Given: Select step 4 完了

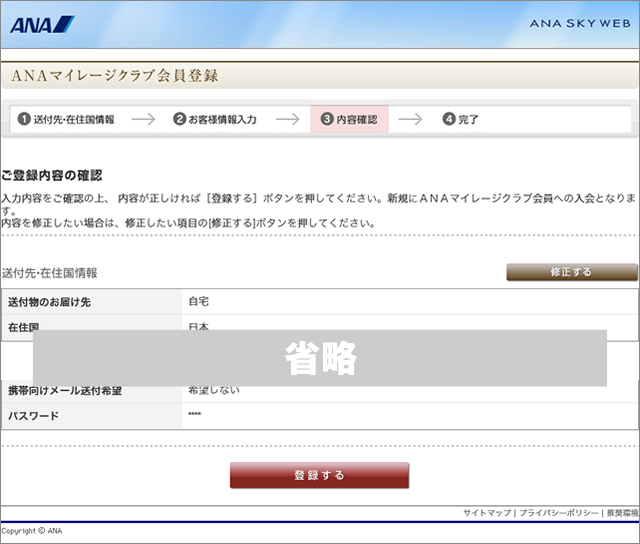Looking at the screenshot, I should [460, 119].
